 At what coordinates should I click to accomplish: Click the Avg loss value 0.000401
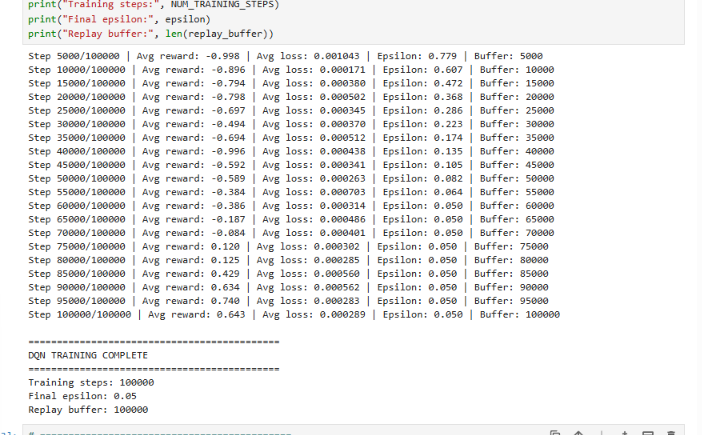pyautogui.click(x=342, y=233)
